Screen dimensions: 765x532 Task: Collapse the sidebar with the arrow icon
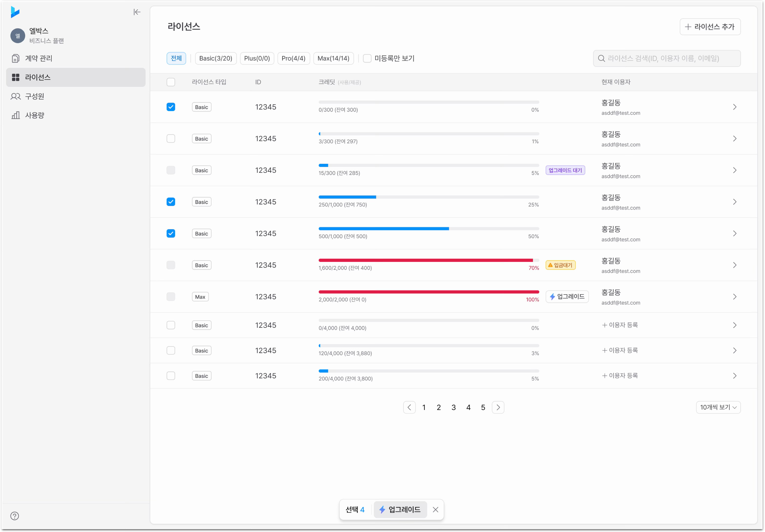click(x=137, y=12)
